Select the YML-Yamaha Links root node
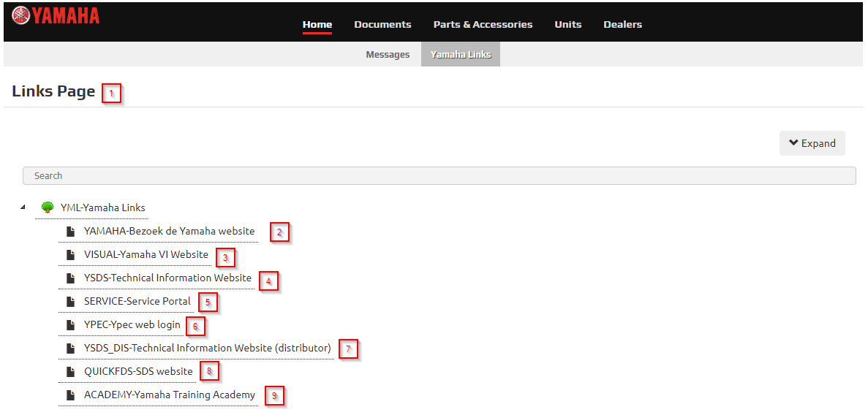This screenshot has width=868, height=415. click(x=103, y=208)
